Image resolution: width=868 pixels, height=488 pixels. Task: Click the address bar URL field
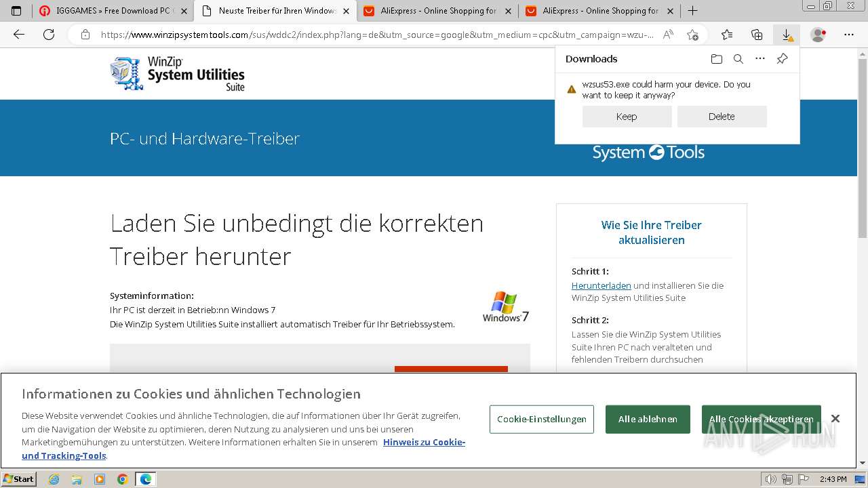[376, 35]
